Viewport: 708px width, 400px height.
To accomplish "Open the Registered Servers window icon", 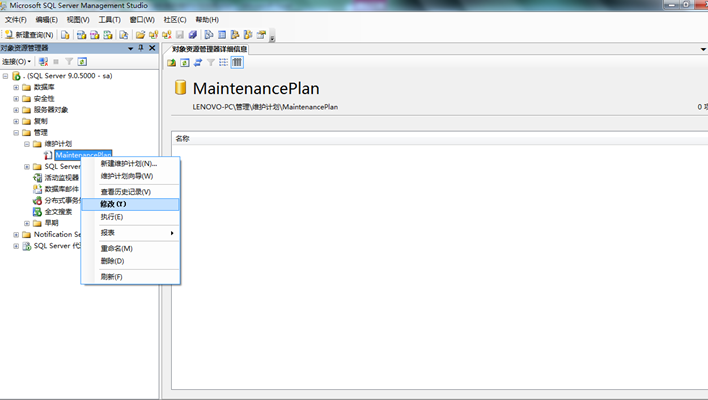I will pyautogui.click(x=209, y=35).
